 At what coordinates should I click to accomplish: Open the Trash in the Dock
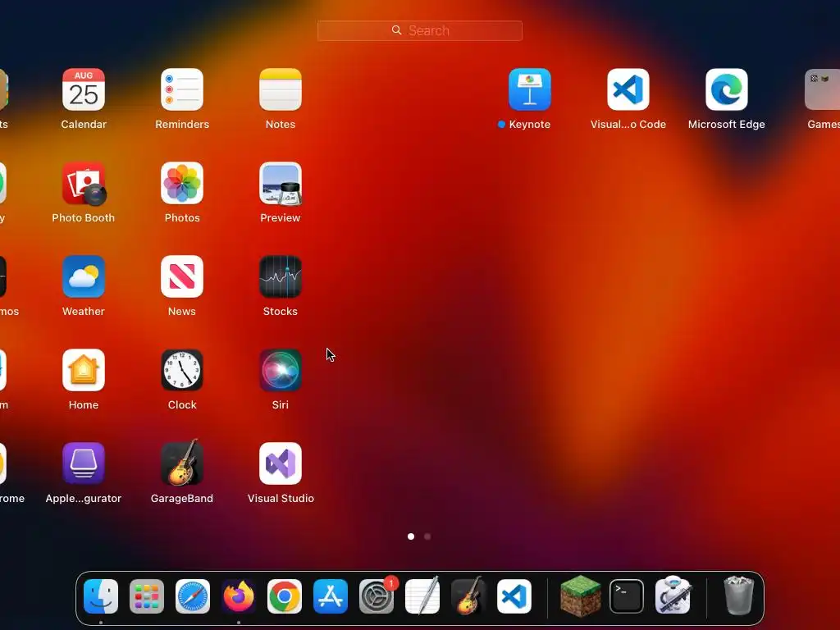click(739, 596)
